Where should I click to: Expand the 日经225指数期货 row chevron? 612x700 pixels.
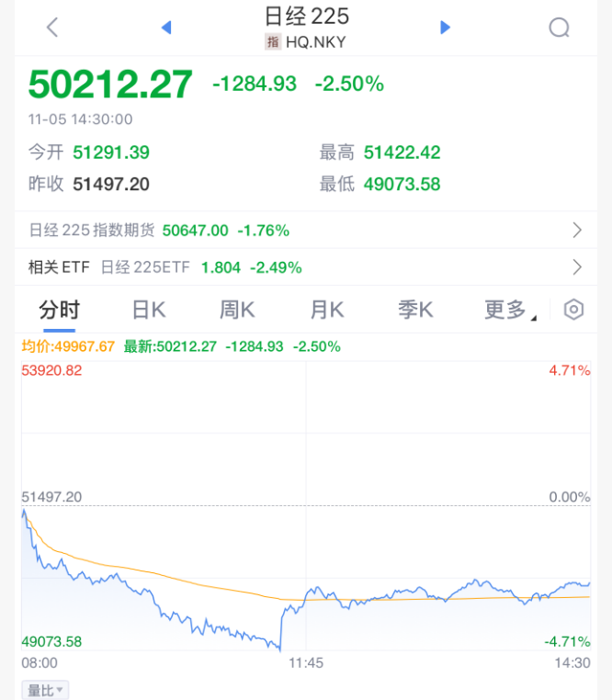577,231
